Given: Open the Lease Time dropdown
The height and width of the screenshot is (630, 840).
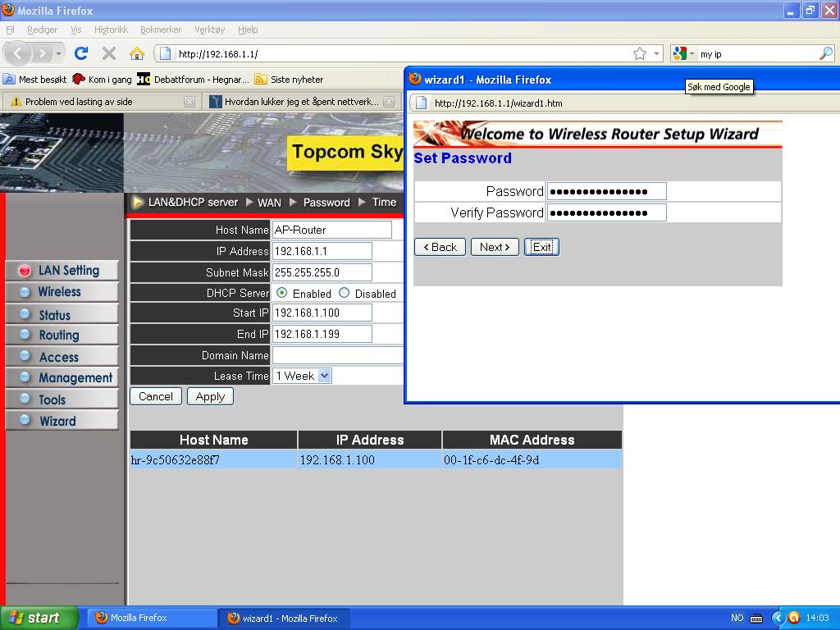Looking at the screenshot, I should coord(302,376).
